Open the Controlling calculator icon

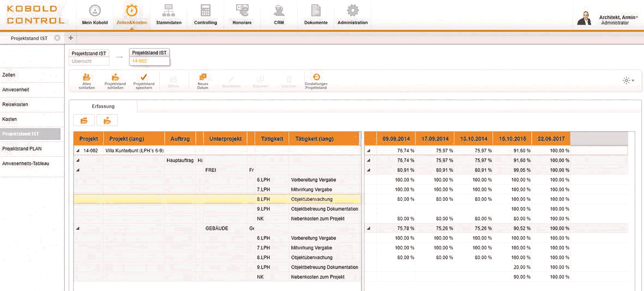pos(206,11)
